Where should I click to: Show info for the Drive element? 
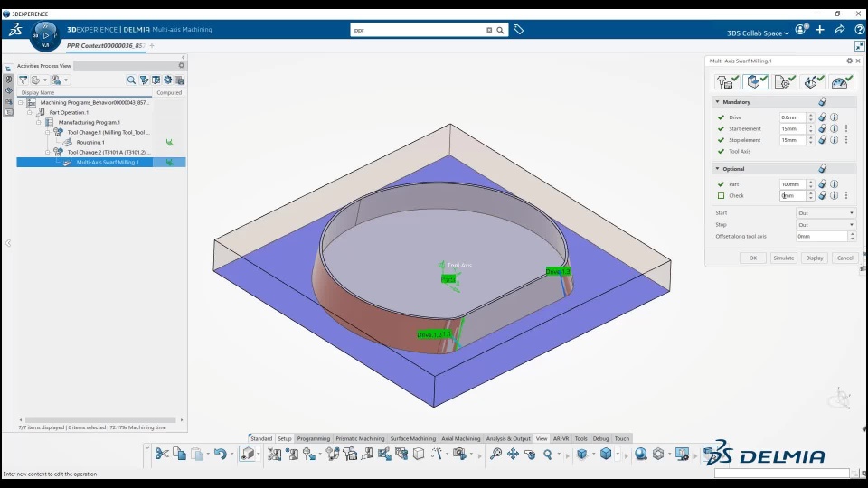point(834,117)
